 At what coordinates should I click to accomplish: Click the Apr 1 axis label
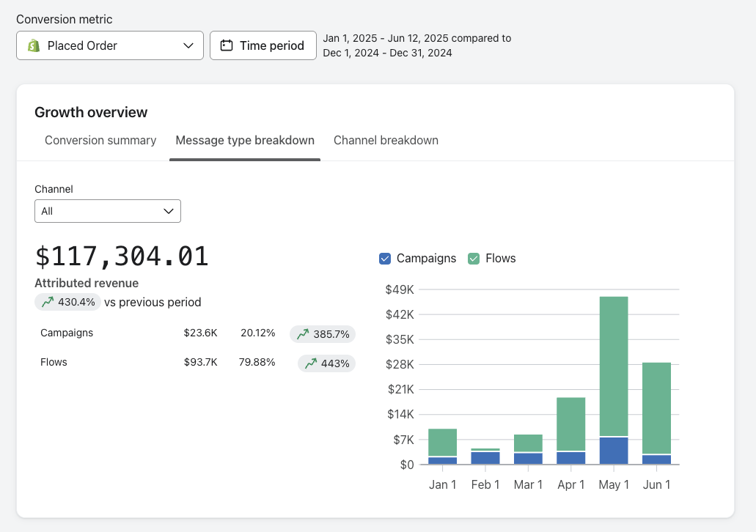[571, 485]
